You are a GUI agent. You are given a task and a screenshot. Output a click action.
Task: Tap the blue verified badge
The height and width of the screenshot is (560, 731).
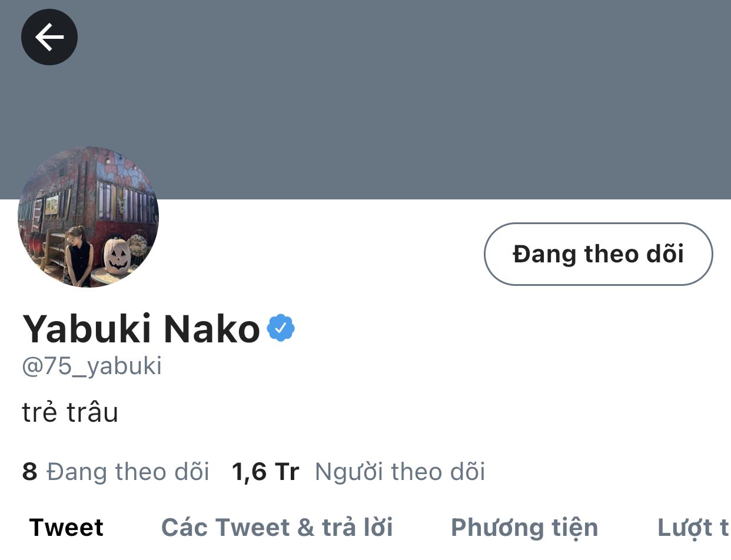point(281,328)
